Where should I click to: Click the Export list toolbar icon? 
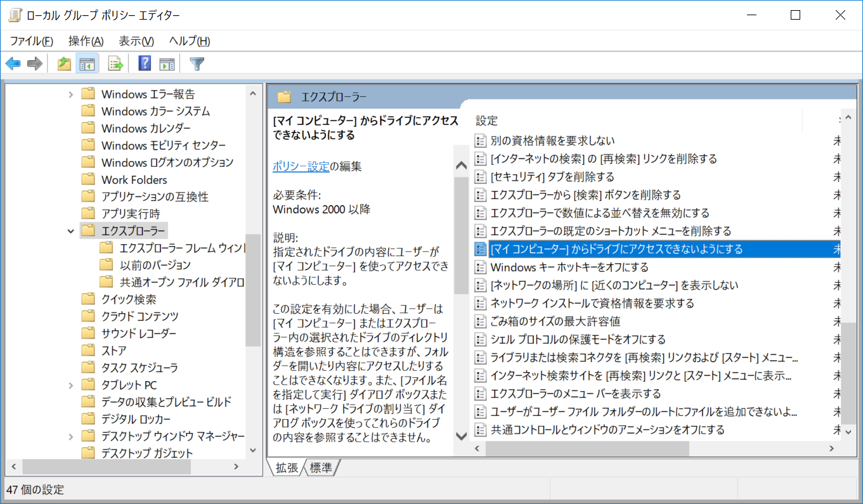point(115,63)
